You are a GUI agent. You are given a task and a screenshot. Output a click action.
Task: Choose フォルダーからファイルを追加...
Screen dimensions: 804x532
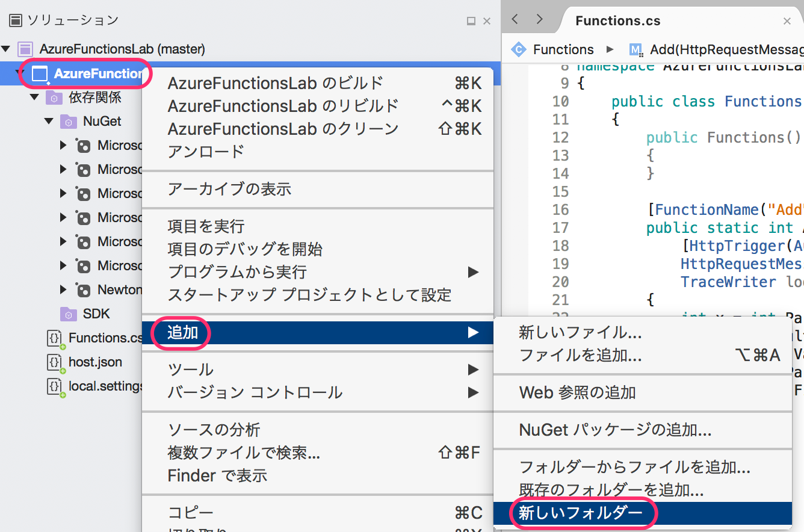643,467
